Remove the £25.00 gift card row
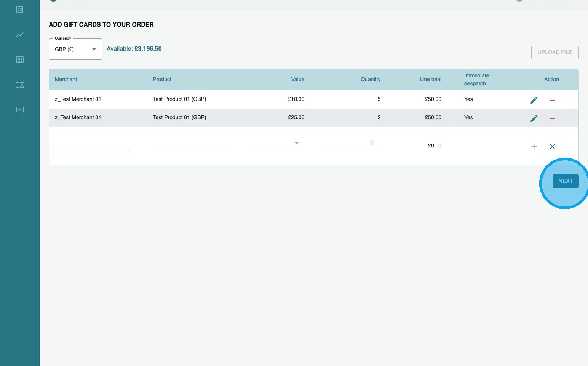The image size is (588, 366). (x=552, y=118)
